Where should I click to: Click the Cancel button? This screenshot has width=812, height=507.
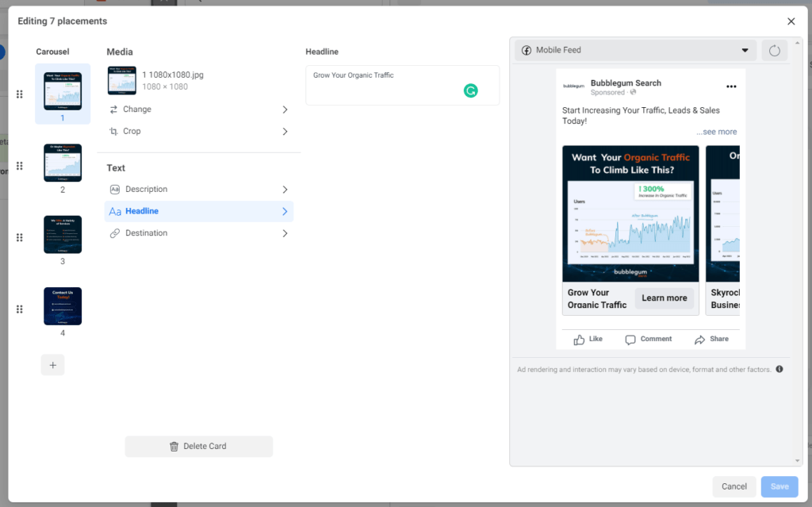(x=733, y=486)
